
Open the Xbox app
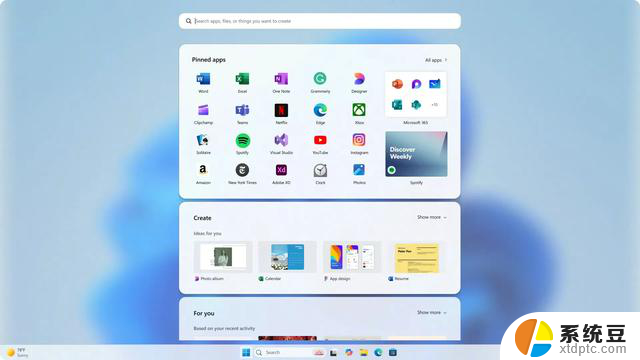point(359,110)
